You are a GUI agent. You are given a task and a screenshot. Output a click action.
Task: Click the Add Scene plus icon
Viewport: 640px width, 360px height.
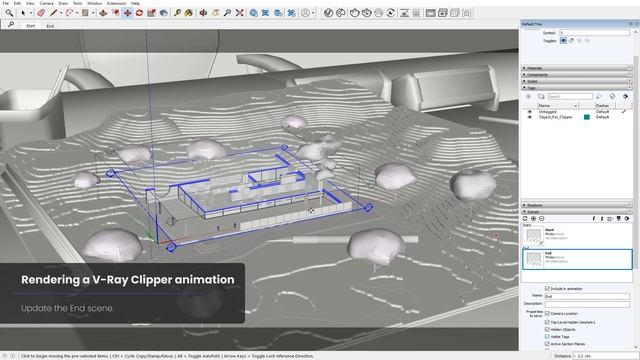(533, 219)
